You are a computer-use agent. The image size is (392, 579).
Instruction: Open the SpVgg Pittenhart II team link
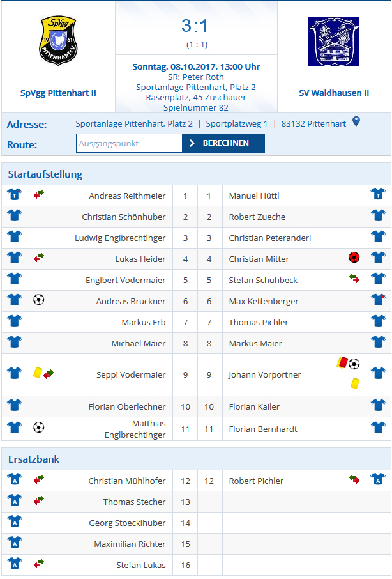coord(58,93)
